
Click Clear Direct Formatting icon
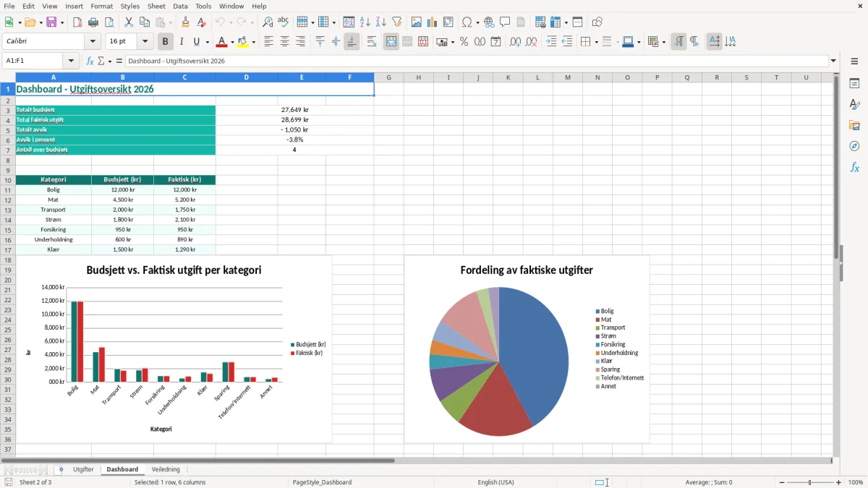tap(201, 22)
